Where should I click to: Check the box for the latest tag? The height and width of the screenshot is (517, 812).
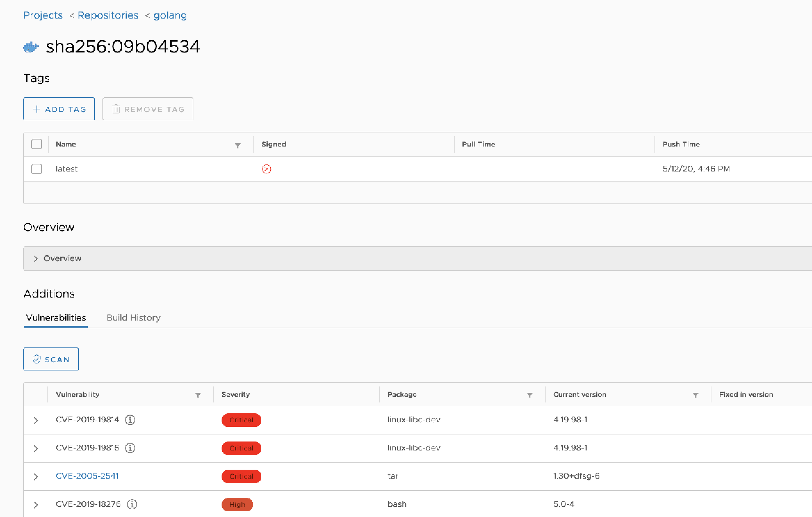click(x=37, y=169)
